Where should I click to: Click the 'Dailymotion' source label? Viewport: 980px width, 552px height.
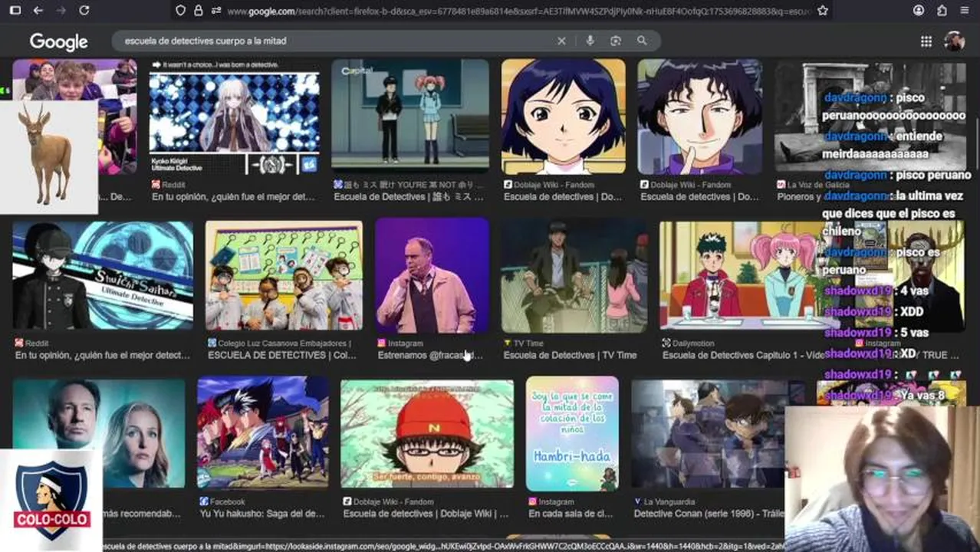pyautogui.click(x=692, y=343)
